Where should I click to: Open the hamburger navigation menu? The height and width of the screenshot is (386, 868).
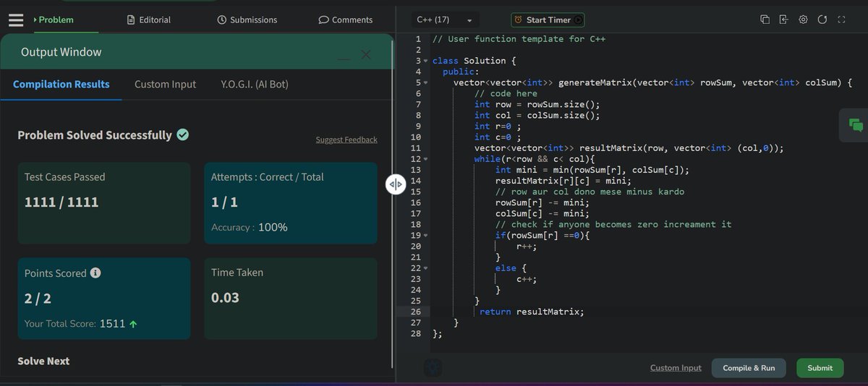pyautogui.click(x=16, y=20)
